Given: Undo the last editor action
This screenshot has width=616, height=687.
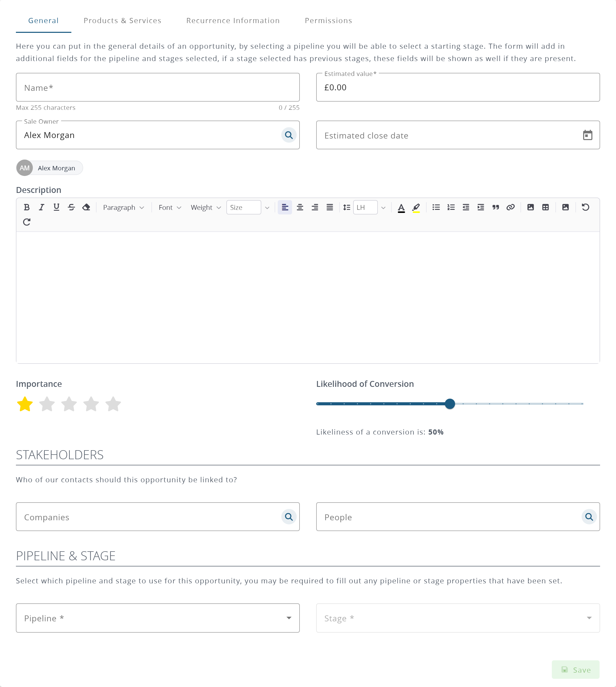Looking at the screenshot, I should (x=585, y=207).
